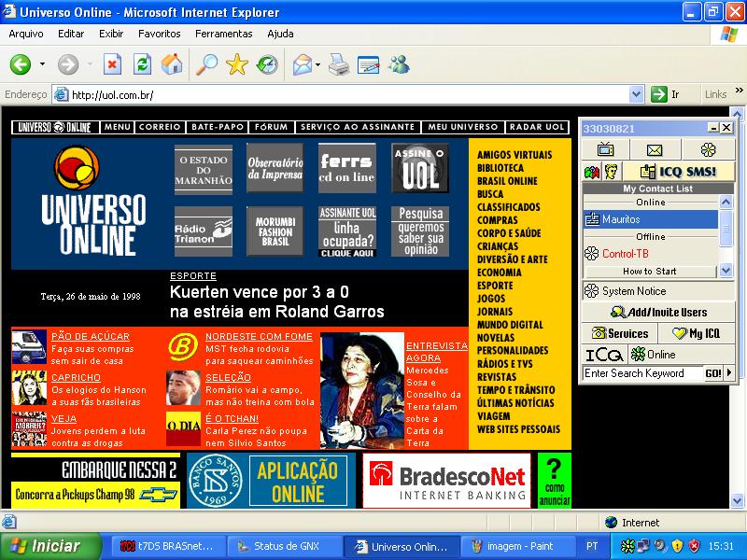Click the Back arrow in IE toolbar

coord(21,64)
